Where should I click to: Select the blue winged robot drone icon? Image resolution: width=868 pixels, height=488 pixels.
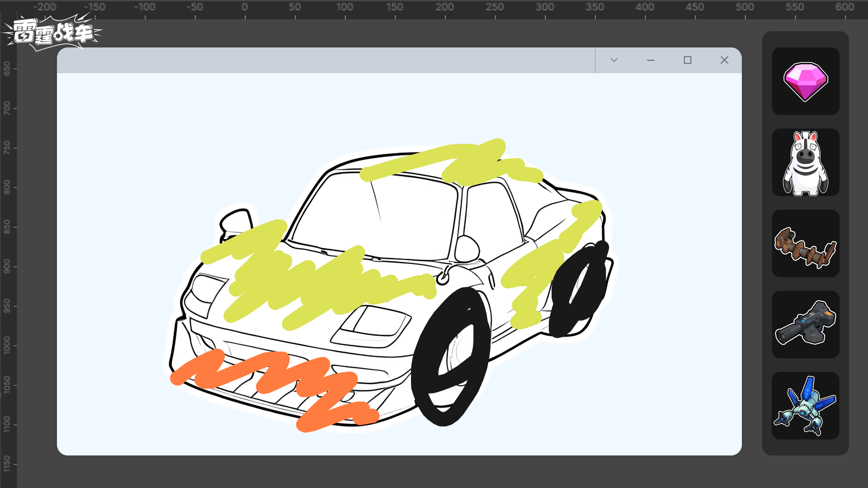pos(806,406)
